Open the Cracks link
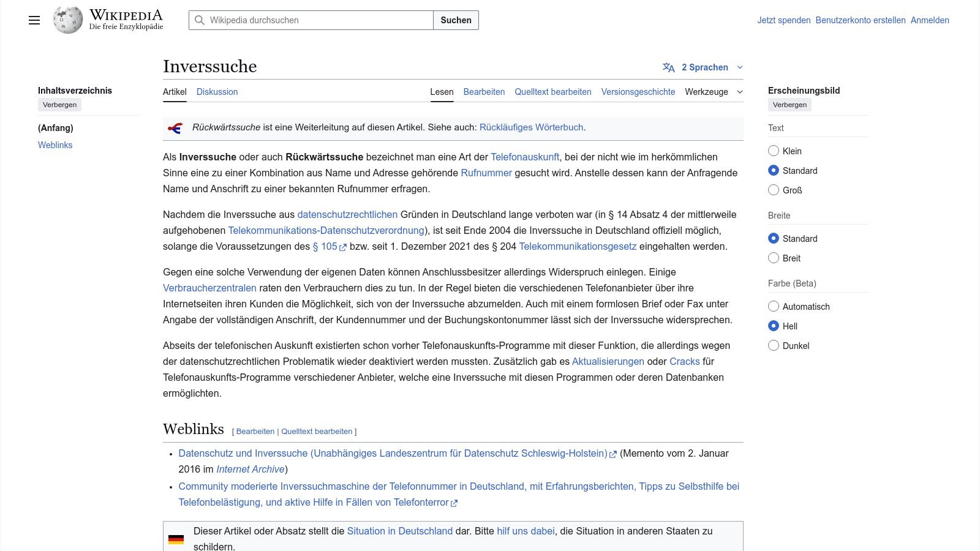The image size is (980, 551). pyautogui.click(x=685, y=361)
